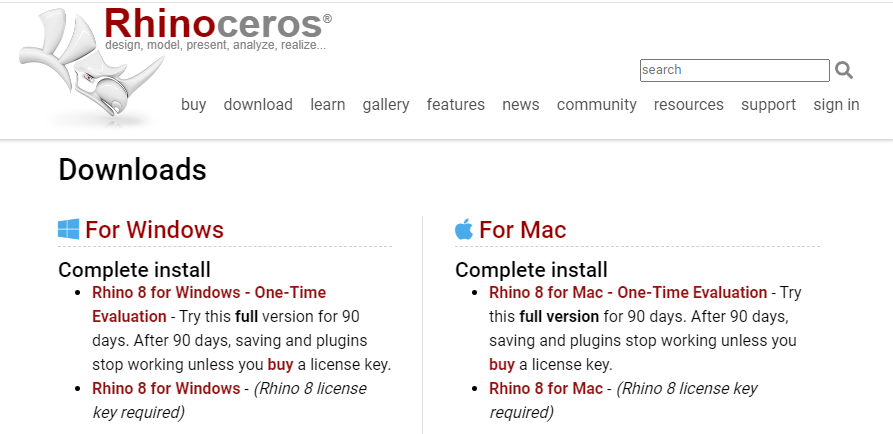Click the Windows logo icon
893x434 pixels.
tap(68, 230)
